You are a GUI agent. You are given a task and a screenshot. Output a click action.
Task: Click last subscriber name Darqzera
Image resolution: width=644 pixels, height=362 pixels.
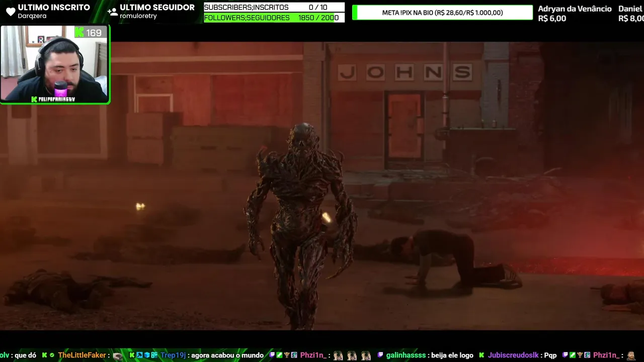point(32,16)
